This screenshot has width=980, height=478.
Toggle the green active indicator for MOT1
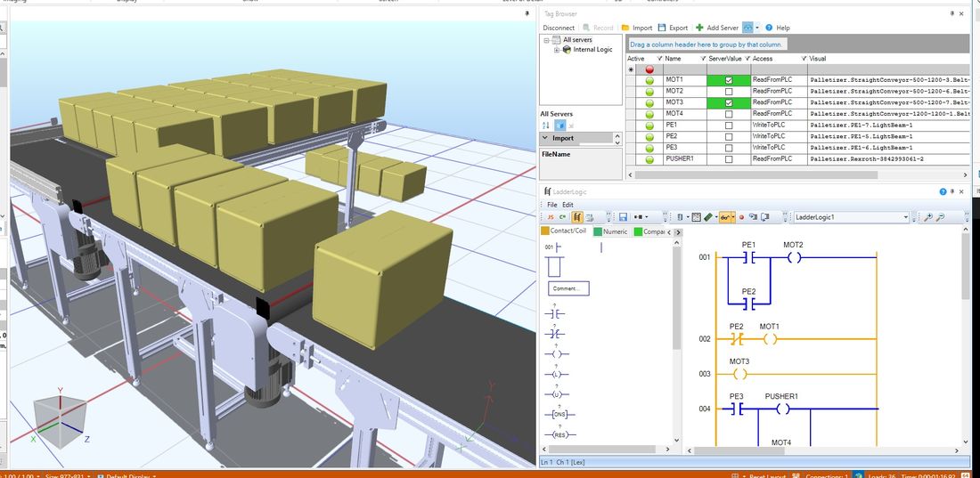(649, 81)
